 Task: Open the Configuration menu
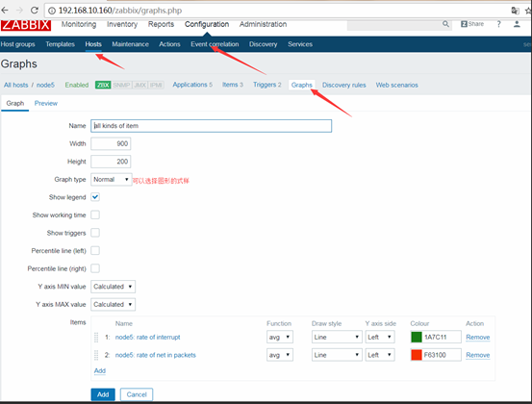click(207, 24)
